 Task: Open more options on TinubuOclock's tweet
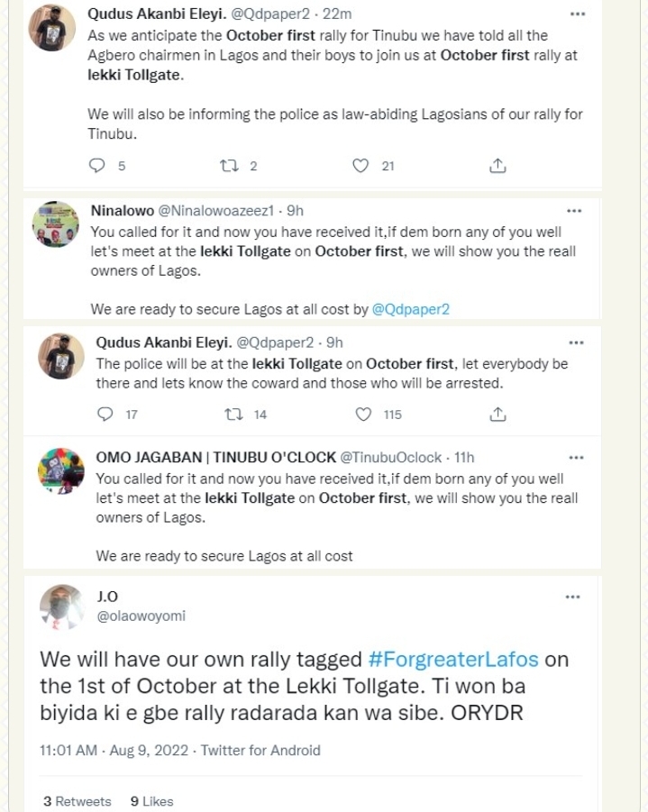coord(574,457)
